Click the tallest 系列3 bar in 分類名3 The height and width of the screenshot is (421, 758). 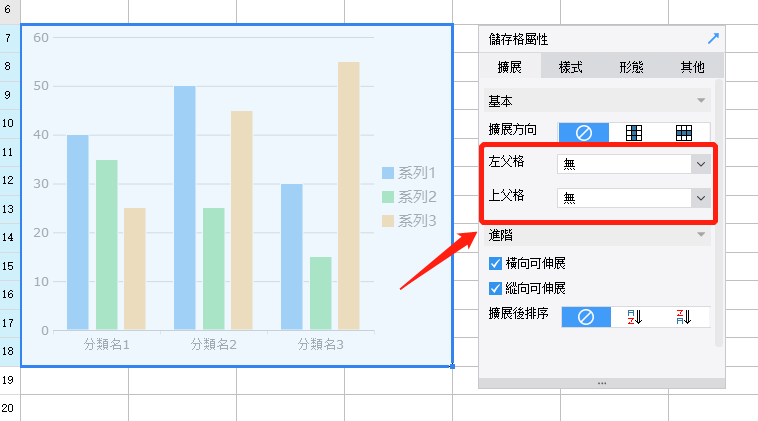(x=349, y=196)
